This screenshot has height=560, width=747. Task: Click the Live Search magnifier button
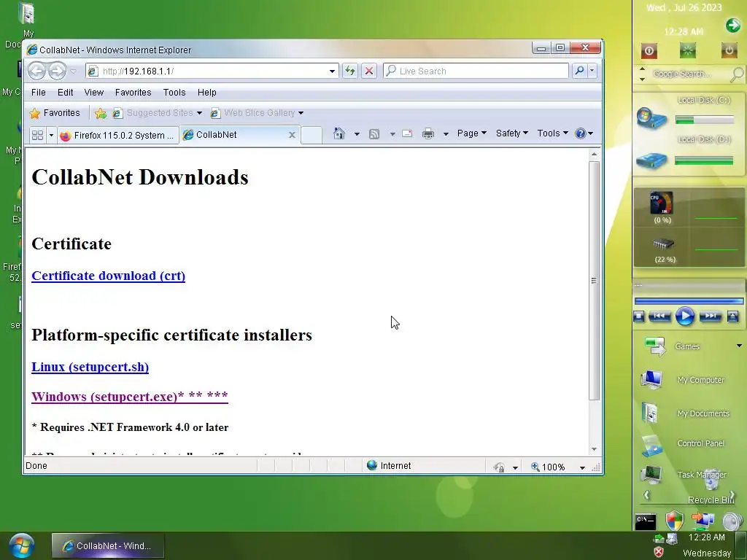[579, 71]
